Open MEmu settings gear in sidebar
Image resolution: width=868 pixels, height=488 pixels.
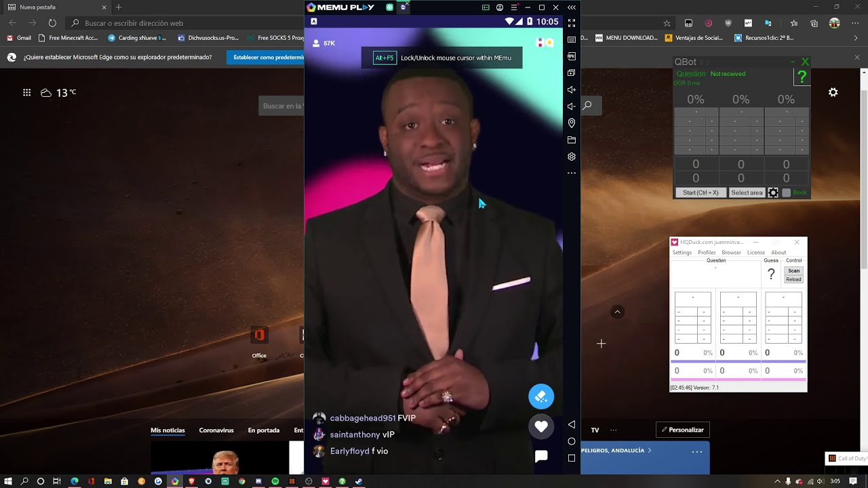pos(572,157)
